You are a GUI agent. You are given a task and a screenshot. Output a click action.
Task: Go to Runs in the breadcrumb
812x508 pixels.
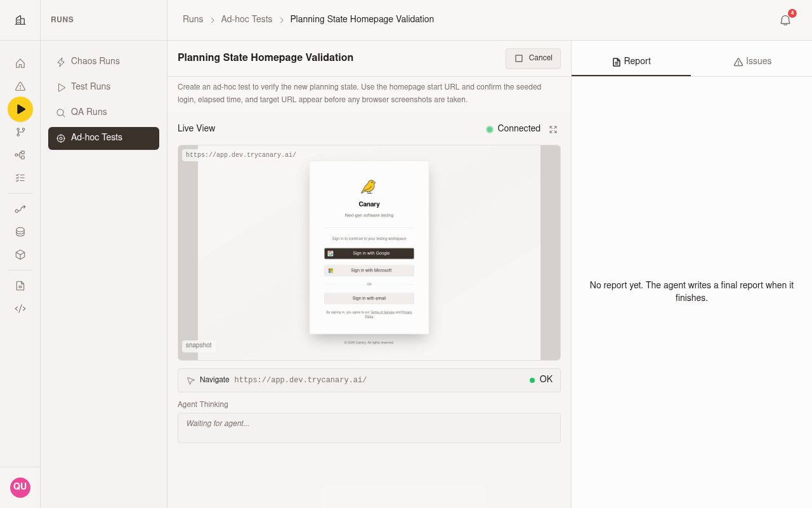point(193,19)
